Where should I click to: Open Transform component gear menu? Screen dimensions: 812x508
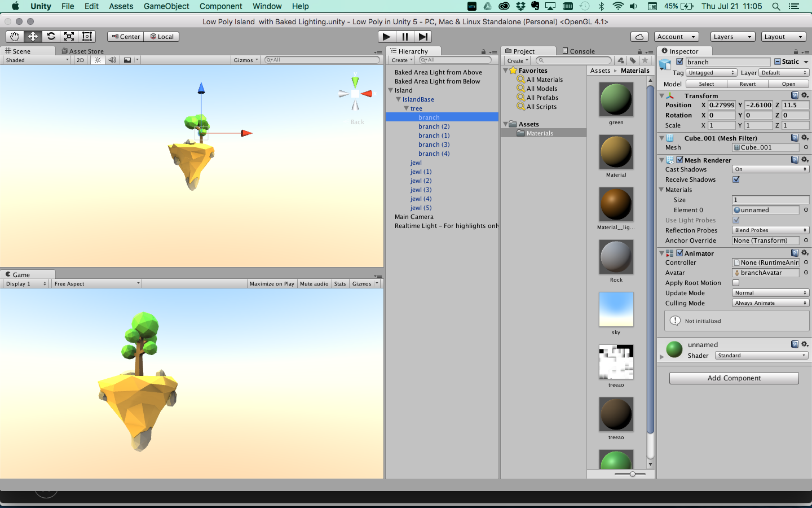coord(805,95)
